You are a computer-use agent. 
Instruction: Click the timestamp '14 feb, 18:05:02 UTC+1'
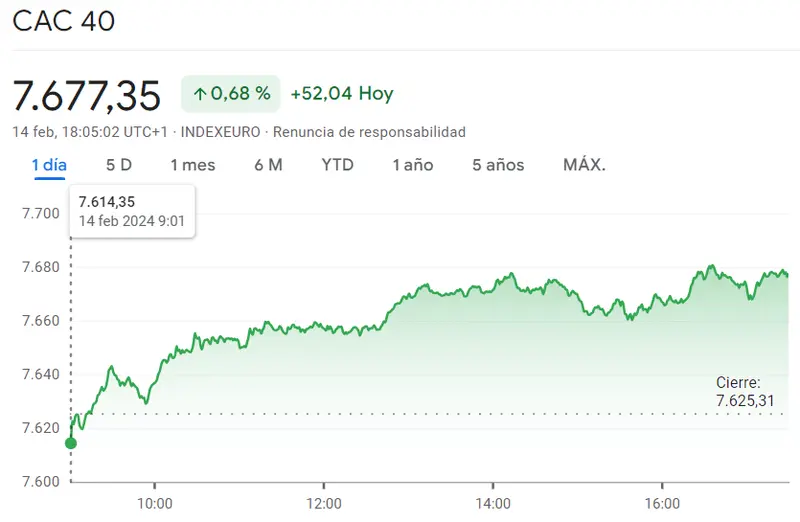tap(90, 132)
